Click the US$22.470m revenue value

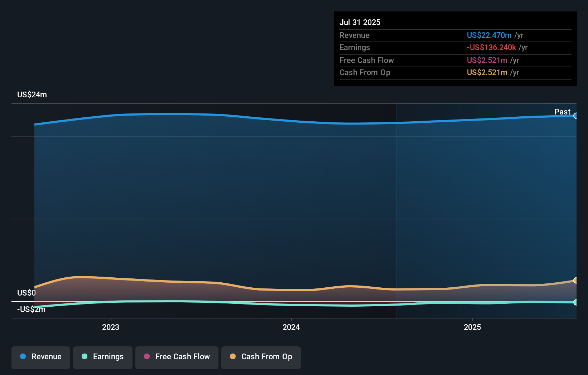pos(489,35)
